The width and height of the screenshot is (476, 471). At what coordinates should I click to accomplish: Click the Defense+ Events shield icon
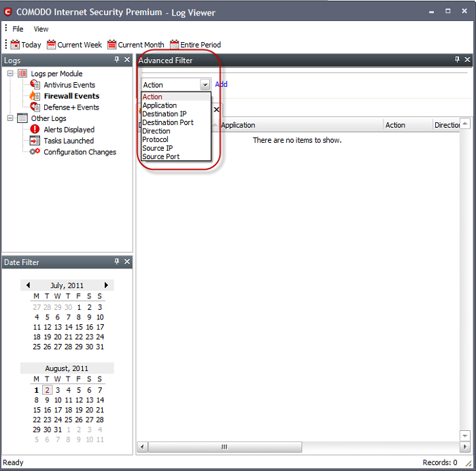click(x=35, y=107)
